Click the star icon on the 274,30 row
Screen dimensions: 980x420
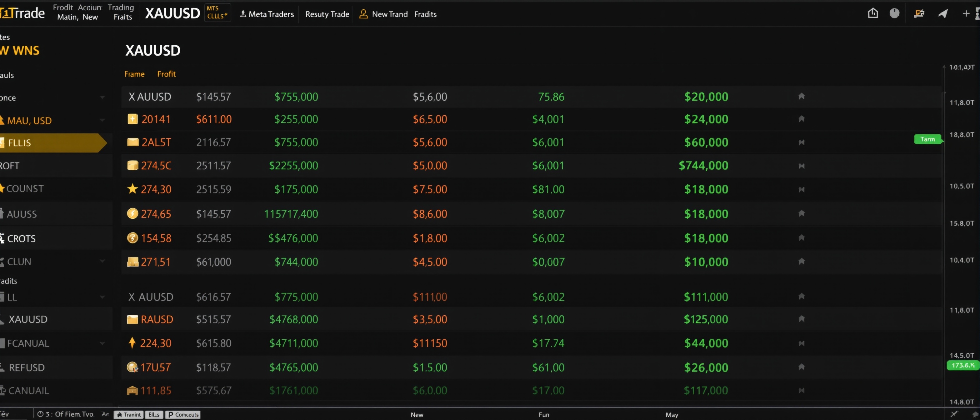[132, 189]
